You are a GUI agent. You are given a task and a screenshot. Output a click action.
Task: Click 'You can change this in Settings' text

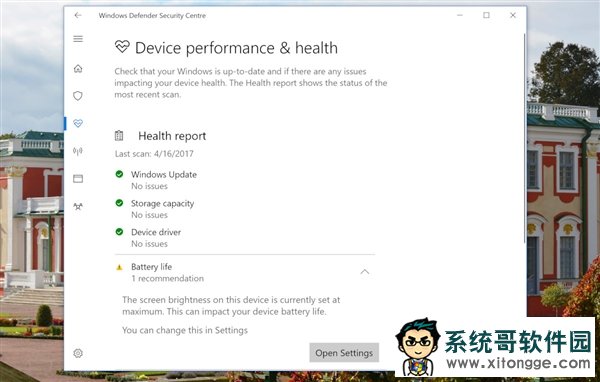pyautogui.click(x=185, y=330)
